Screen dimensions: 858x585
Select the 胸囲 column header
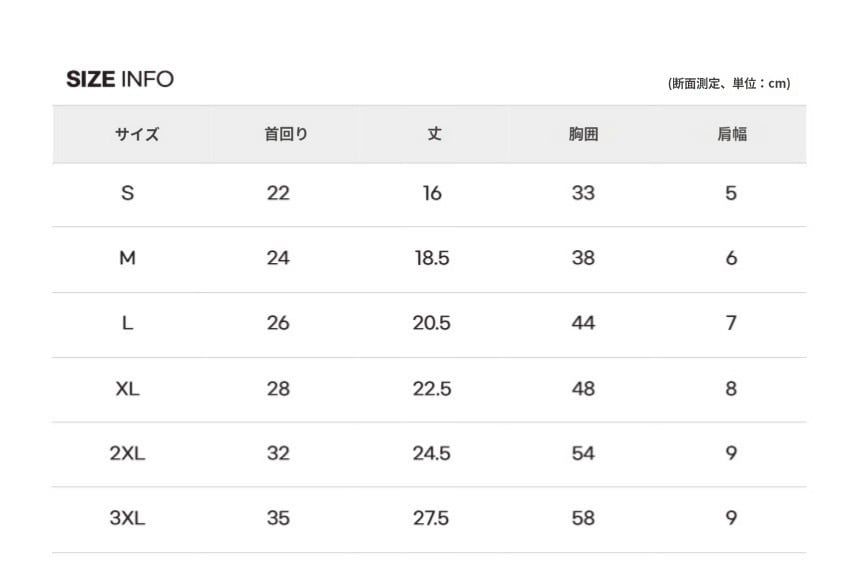coord(583,134)
